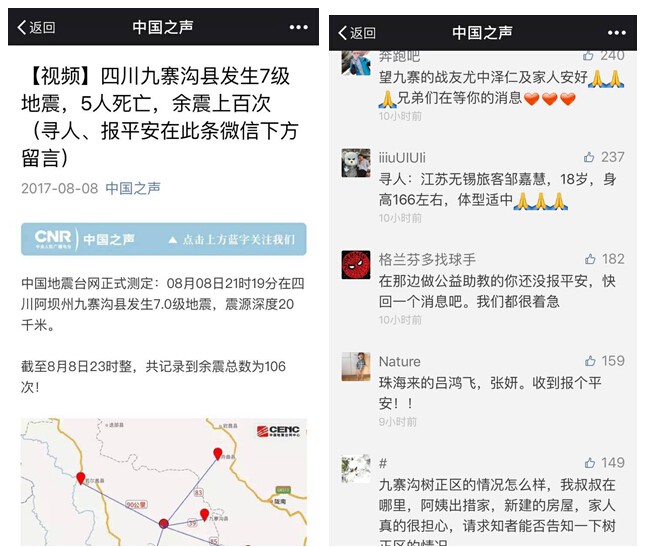
Task: Open the 中国之声 blue account link under title
Action: tap(133, 188)
